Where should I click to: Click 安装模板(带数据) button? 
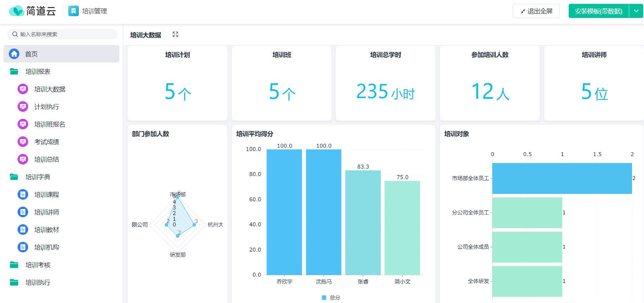coord(599,11)
